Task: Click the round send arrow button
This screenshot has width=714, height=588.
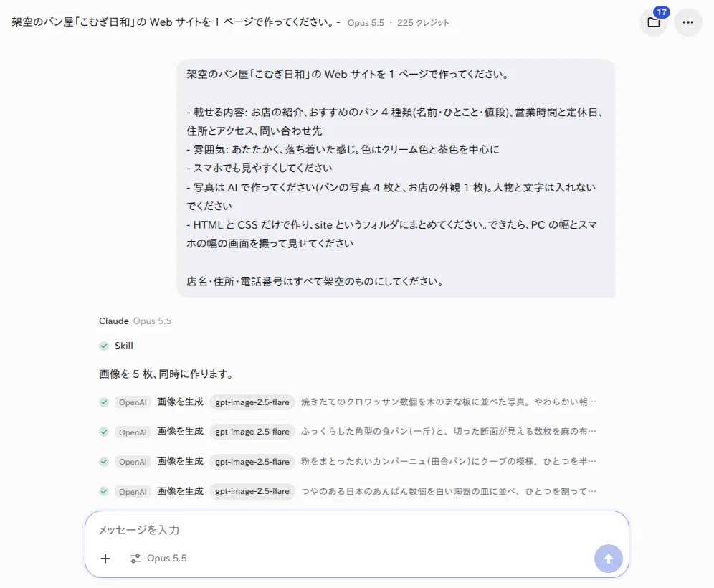Action: 609,559
